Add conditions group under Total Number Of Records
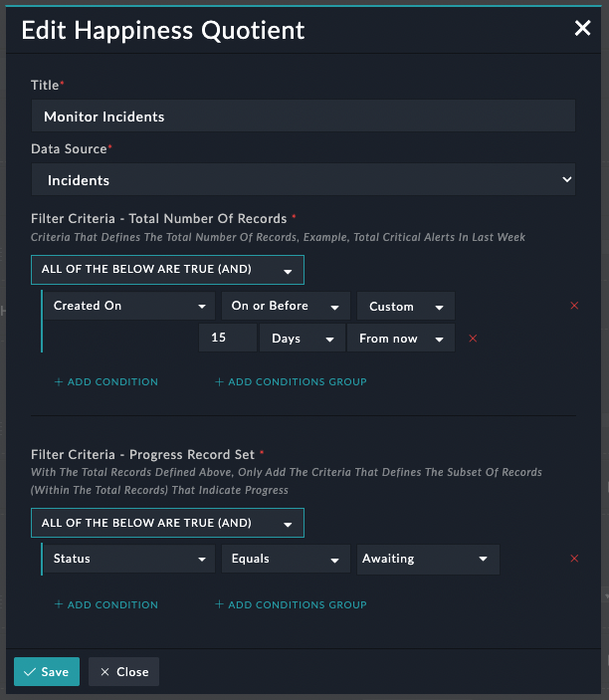 (x=291, y=381)
